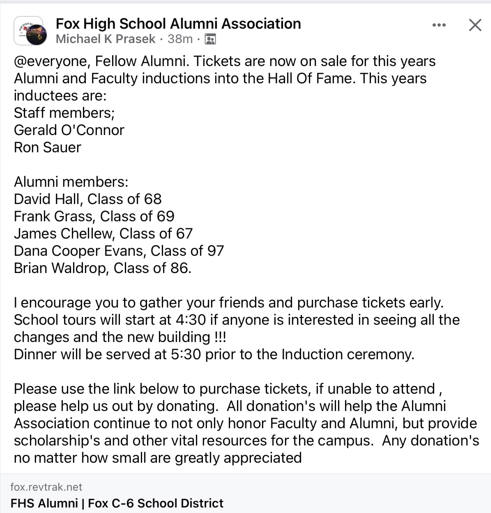
Task: Open the three-dot post options menu
Action: pyautogui.click(x=439, y=25)
